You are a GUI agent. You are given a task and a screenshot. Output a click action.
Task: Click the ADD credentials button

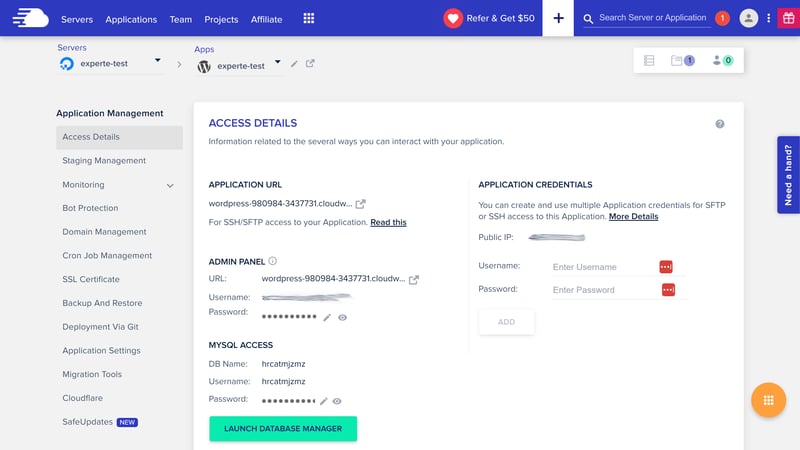click(x=507, y=322)
